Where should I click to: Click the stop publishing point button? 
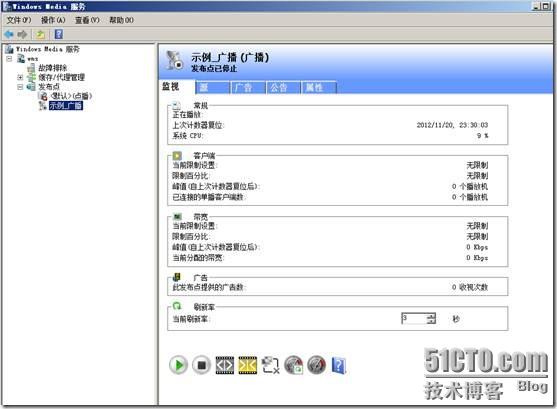201,365
